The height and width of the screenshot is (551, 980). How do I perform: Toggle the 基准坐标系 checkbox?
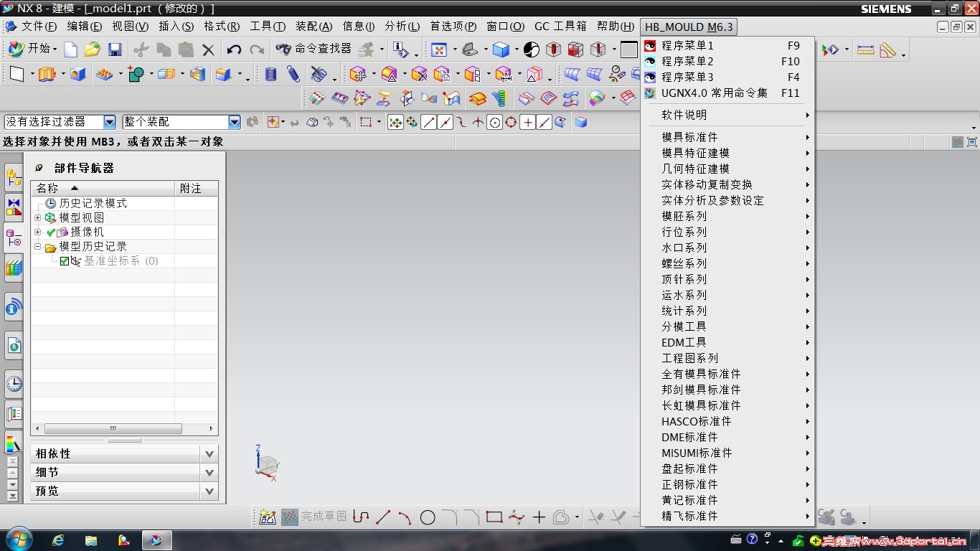[65, 261]
